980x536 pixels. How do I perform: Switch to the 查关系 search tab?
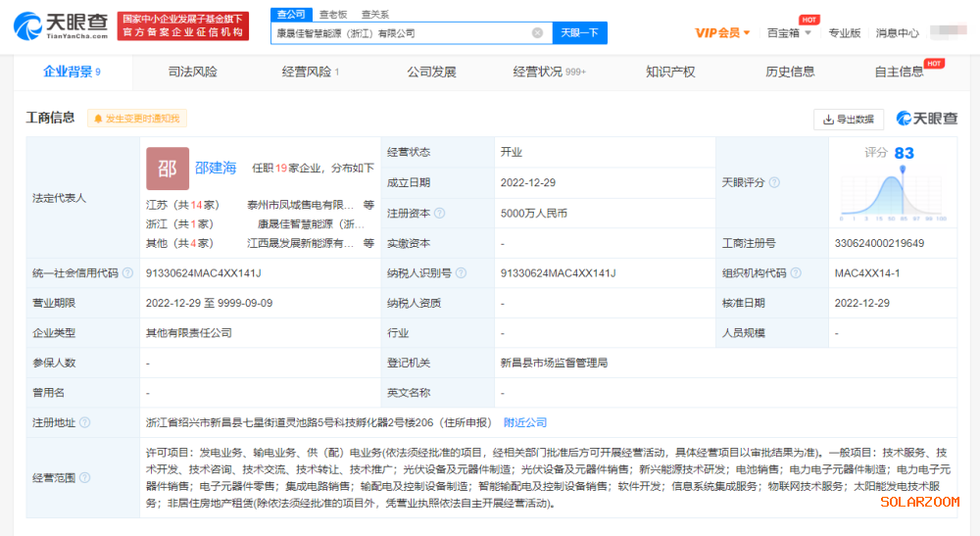pos(374,14)
